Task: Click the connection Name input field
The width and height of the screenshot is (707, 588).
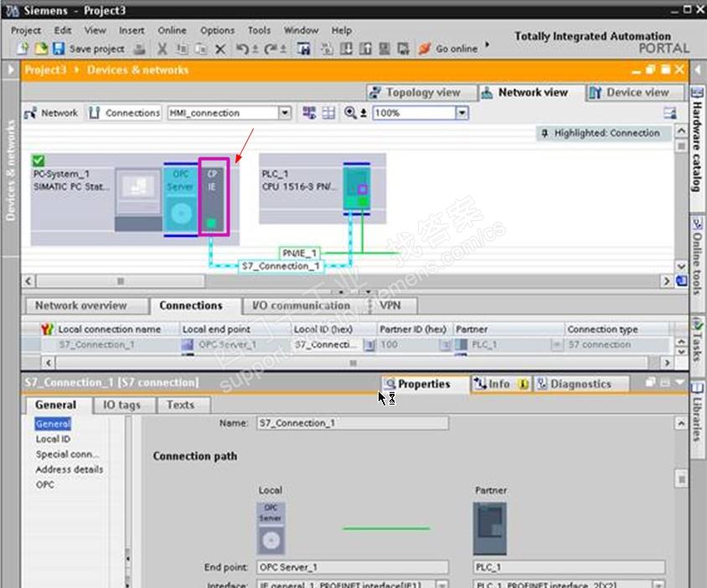Action: [353, 424]
